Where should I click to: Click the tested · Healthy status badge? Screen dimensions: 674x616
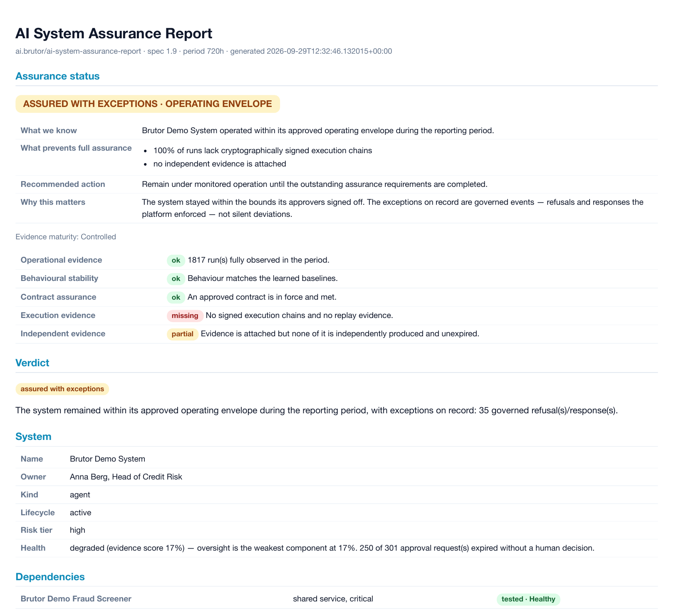point(528,599)
